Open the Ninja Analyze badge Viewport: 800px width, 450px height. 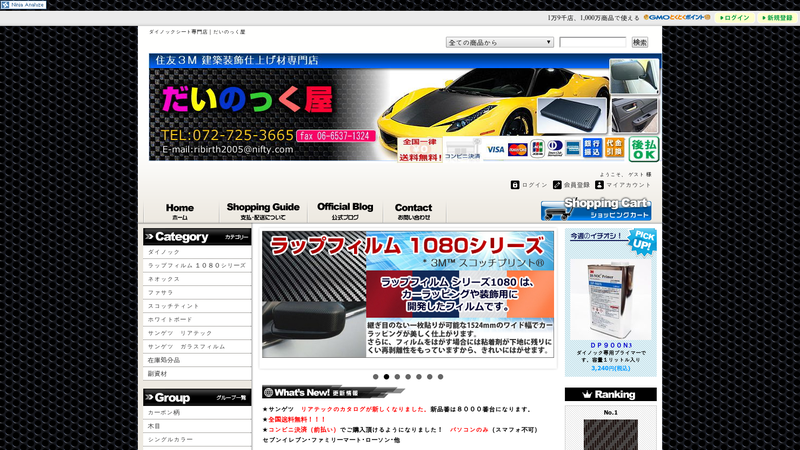click(23, 5)
